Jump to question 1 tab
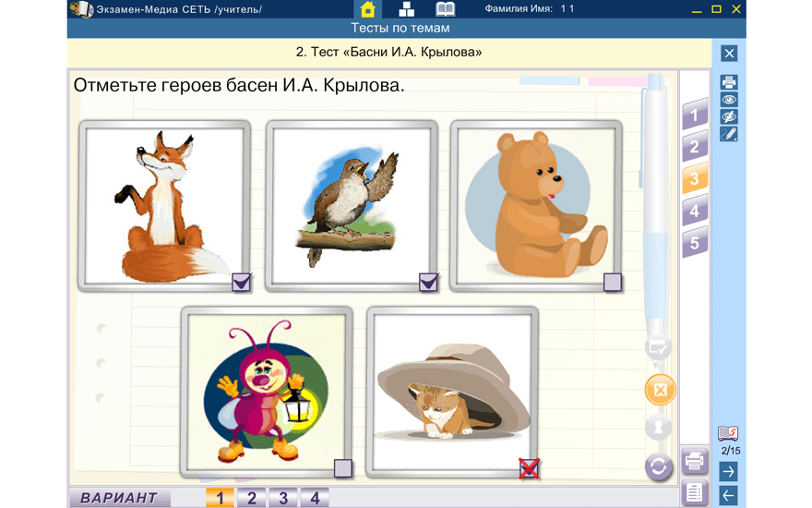Viewport: 812px width, 508px height. (x=695, y=115)
